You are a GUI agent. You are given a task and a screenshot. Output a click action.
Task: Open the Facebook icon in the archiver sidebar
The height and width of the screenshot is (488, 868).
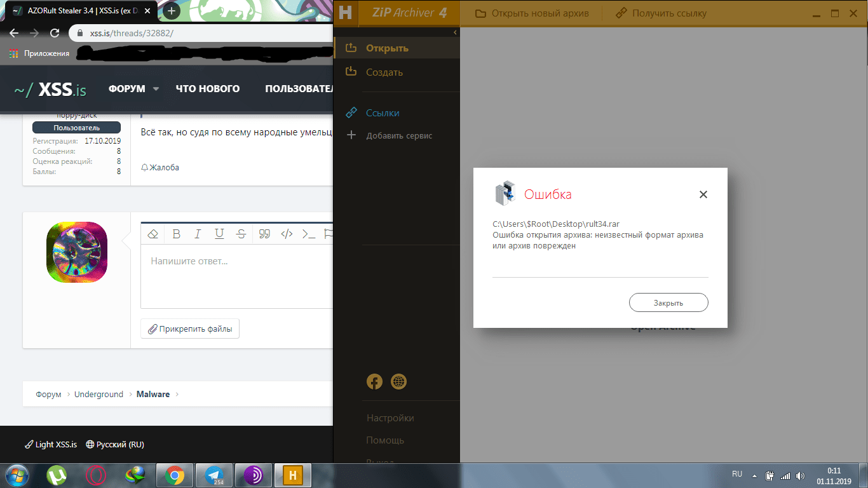click(x=375, y=381)
